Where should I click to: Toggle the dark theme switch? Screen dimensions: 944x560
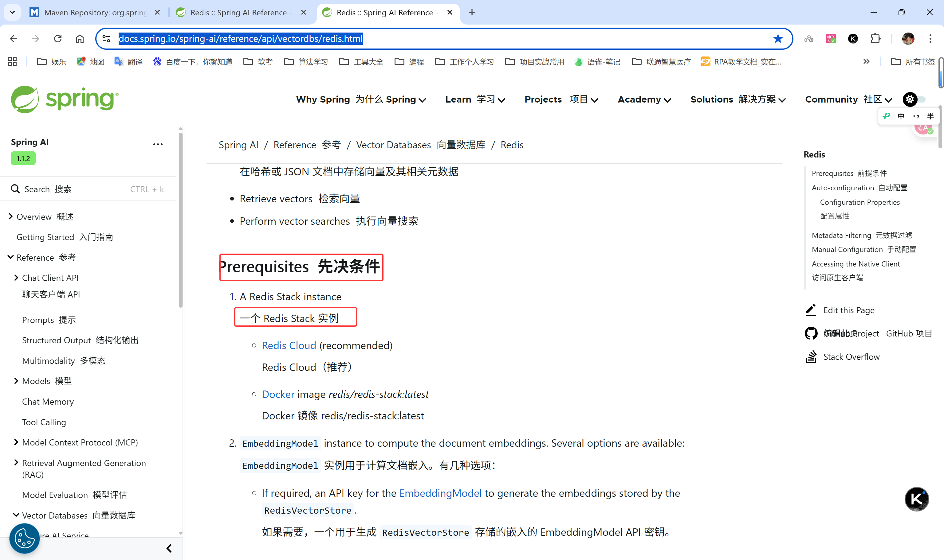(914, 99)
